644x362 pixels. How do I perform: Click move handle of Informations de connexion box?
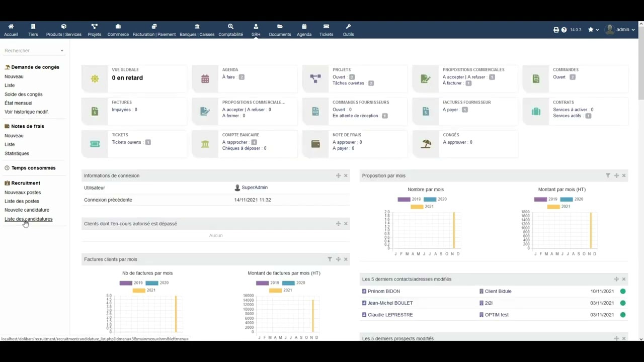338,175
